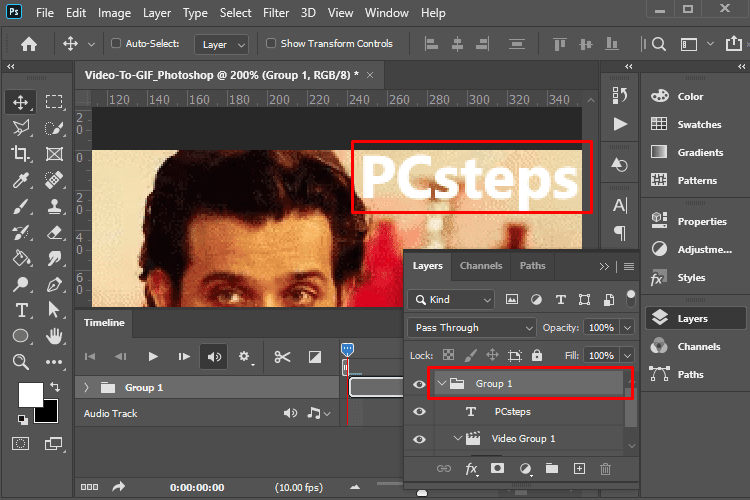Toggle audio playback mute button in Timeline
The image size is (750, 500).
(213, 357)
